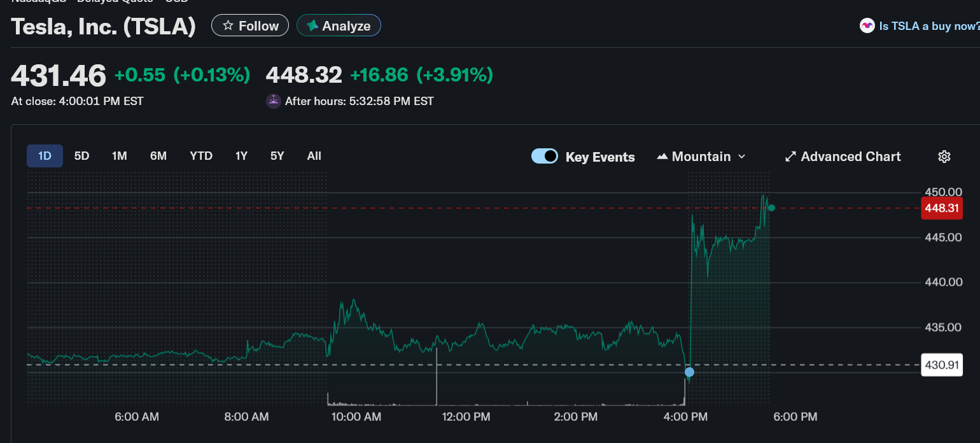Select the 1Y time range
This screenshot has width=980, height=443.
(x=241, y=156)
